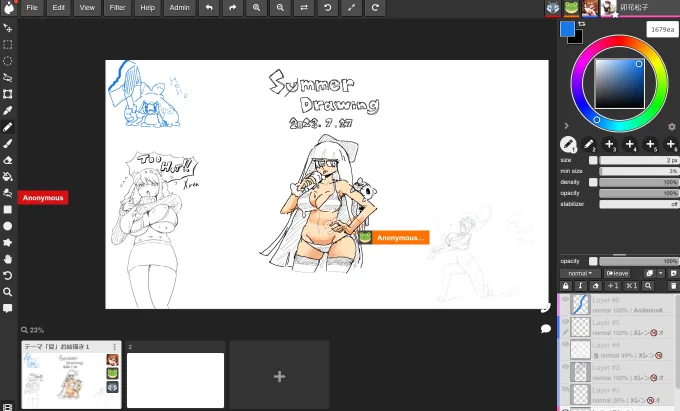The width and height of the screenshot is (680, 411).
Task: Swap foreground and background colors
Action: pos(582,24)
